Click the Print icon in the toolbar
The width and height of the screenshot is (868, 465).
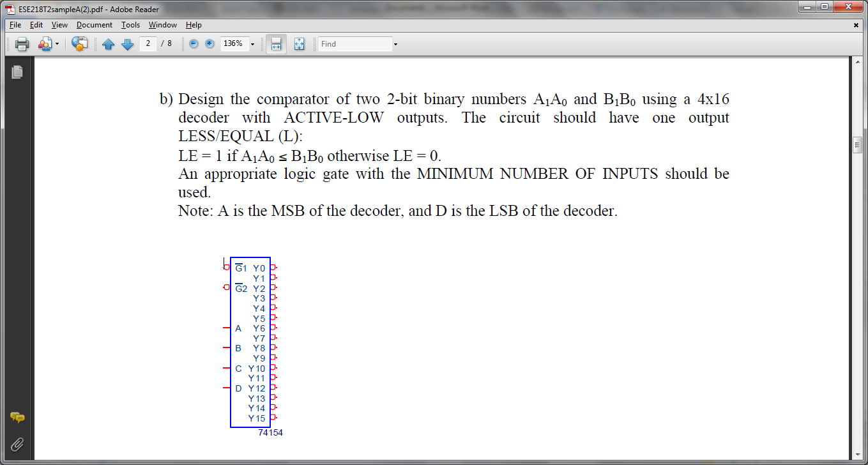22,44
